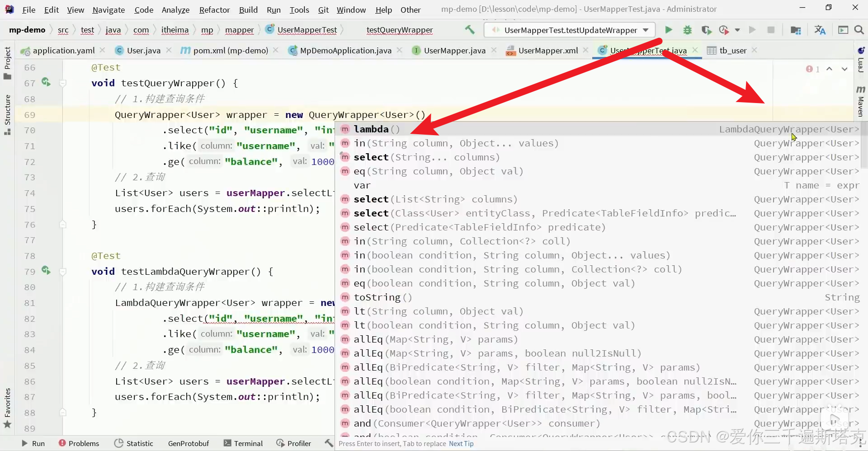Toggle fold end marker on line 88
The height and width of the screenshot is (451, 868).
[63, 413]
